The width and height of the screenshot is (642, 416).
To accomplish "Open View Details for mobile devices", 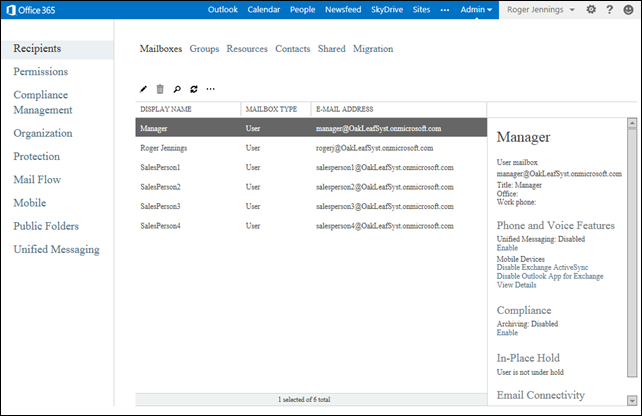I will coord(516,285).
